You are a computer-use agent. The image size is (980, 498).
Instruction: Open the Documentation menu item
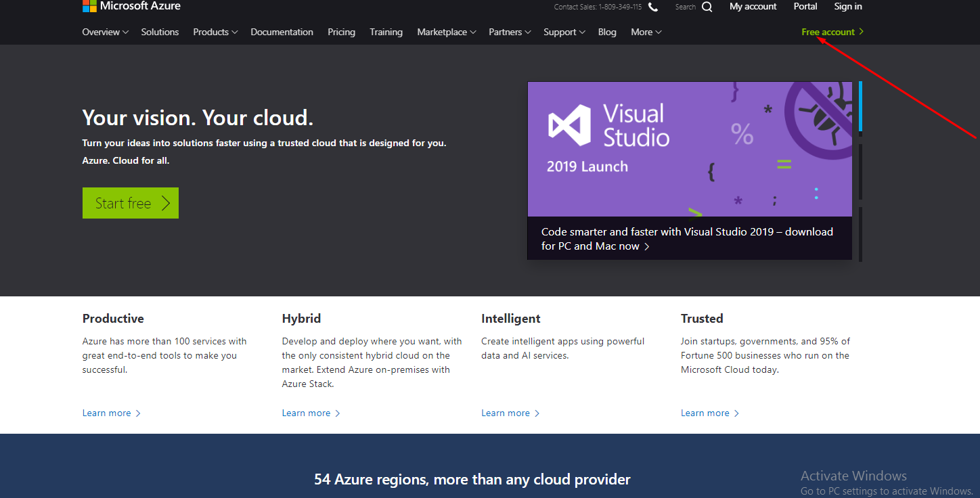[x=282, y=32]
